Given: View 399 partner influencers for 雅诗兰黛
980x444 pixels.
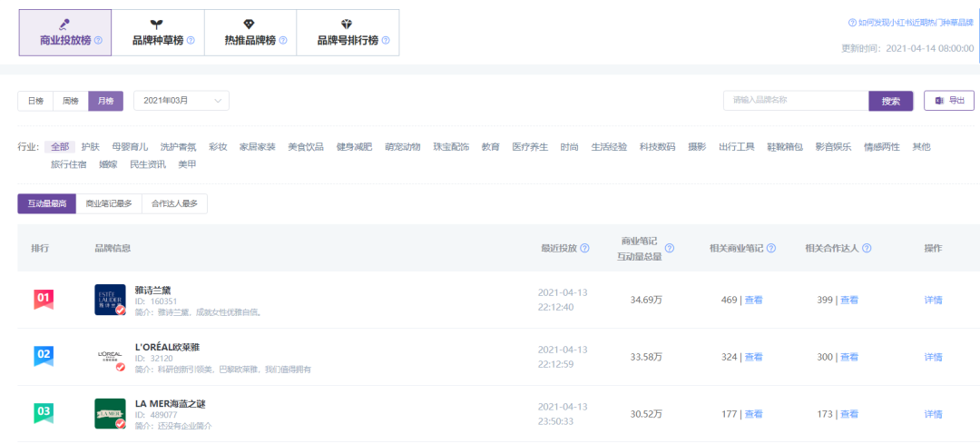Looking at the screenshot, I should 848,300.
